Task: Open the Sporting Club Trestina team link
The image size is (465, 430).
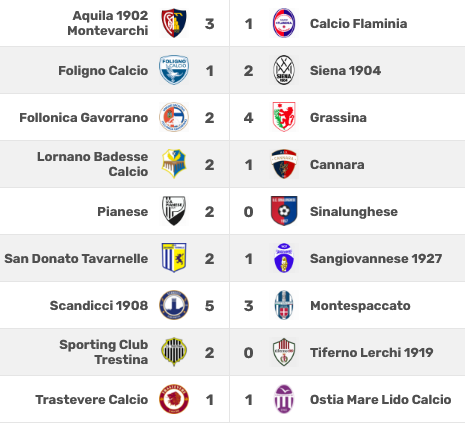Action: coord(104,352)
